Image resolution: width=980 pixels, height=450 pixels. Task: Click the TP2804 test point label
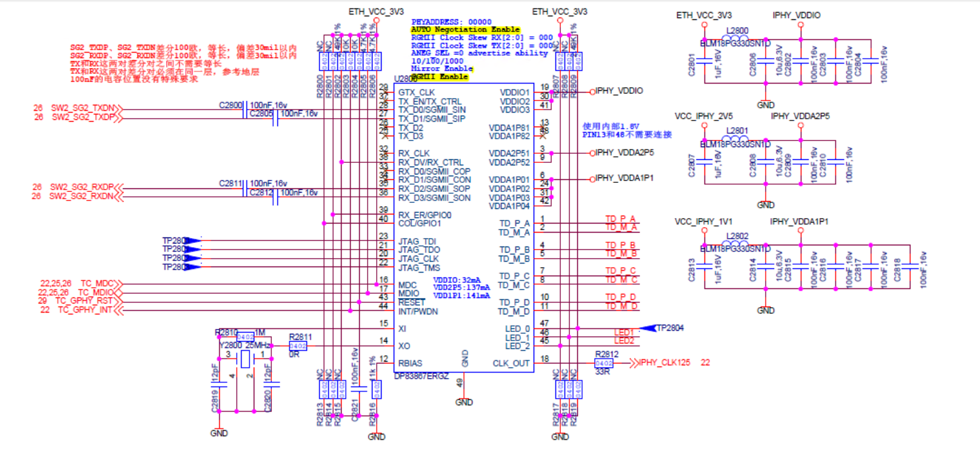[x=670, y=328]
